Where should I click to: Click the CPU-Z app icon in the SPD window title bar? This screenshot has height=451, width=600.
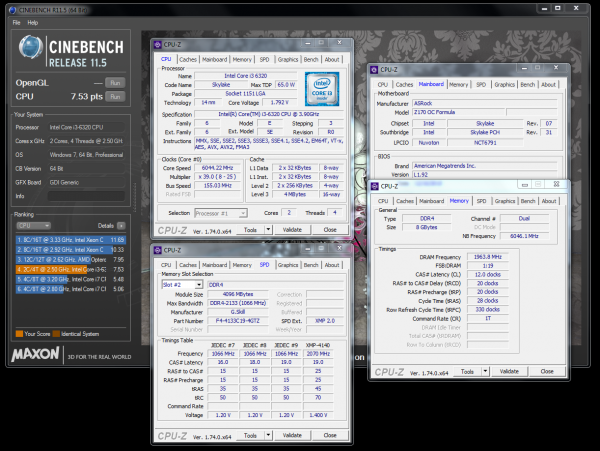157,250
